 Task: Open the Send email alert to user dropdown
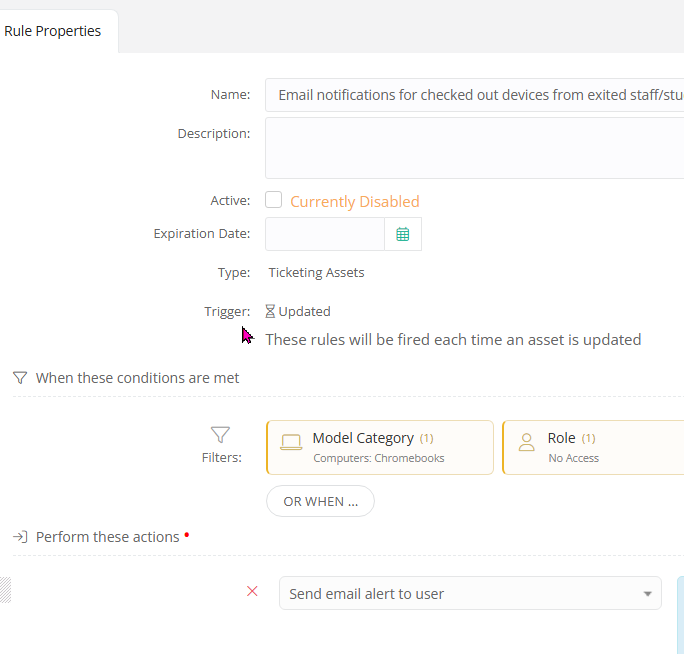coord(470,593)
